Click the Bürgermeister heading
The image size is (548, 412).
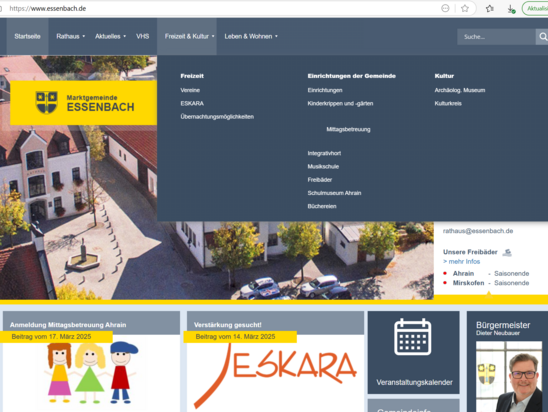[503, 325]
